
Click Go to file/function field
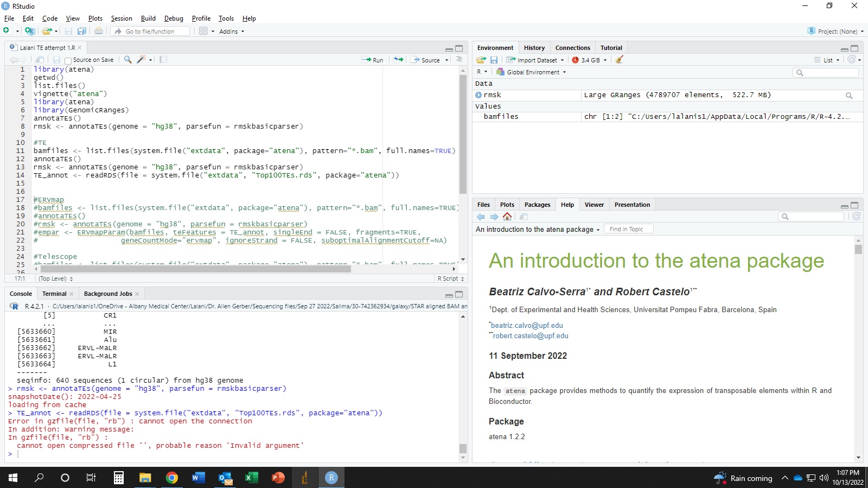(151, 31)
